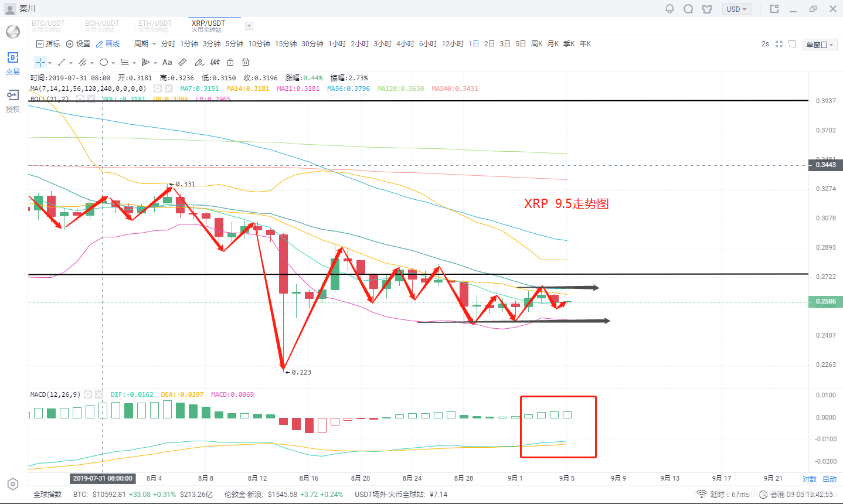
Task: Select the ruler measure tool
Action: click(x=183, y=62)
